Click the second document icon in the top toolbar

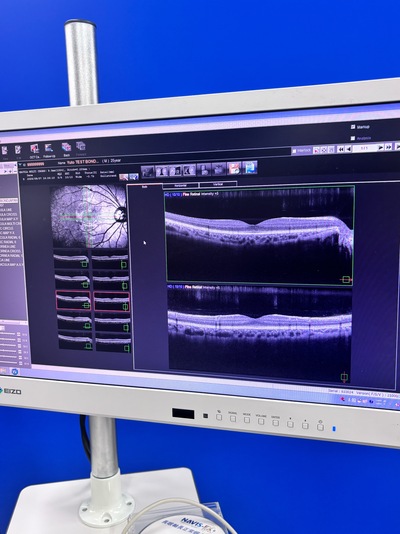pyautogui.click(x=18, y=150)
